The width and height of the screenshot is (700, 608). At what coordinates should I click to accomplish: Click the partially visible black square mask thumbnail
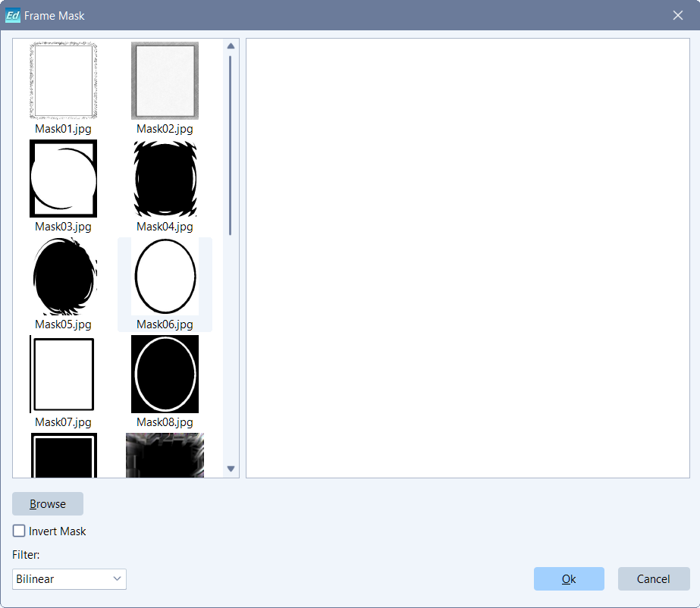click(x=63, y=456)
